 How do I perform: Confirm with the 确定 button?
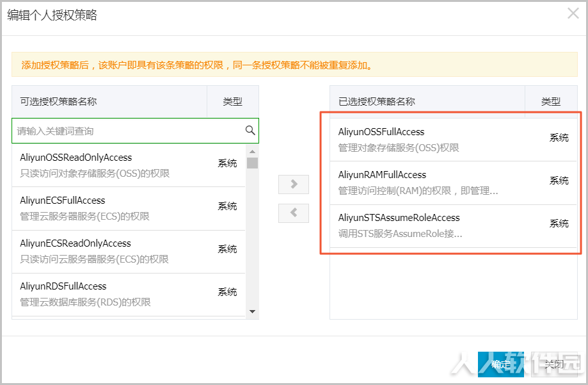tap(501, 364)
